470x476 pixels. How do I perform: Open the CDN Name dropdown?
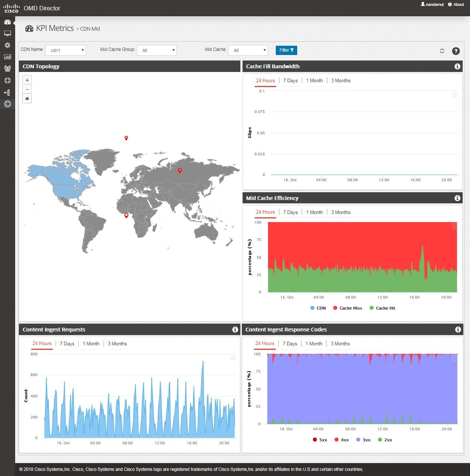[x=66, y=50]
